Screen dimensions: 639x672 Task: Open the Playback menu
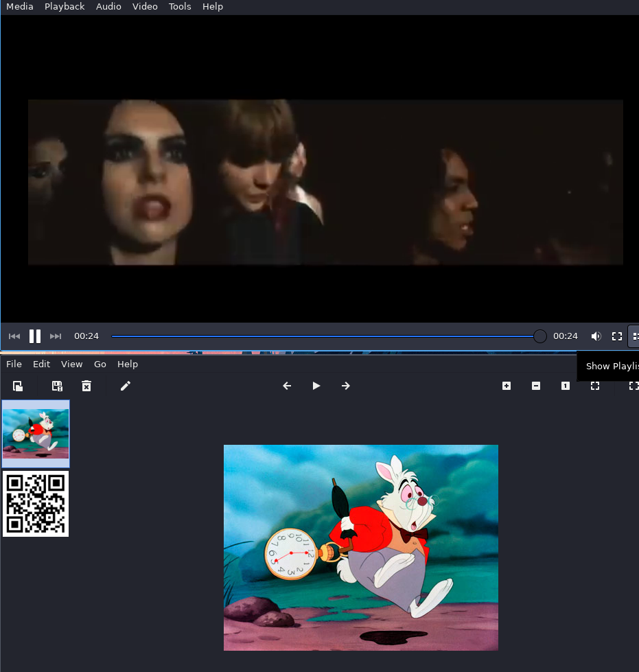[x=65, y=7]
